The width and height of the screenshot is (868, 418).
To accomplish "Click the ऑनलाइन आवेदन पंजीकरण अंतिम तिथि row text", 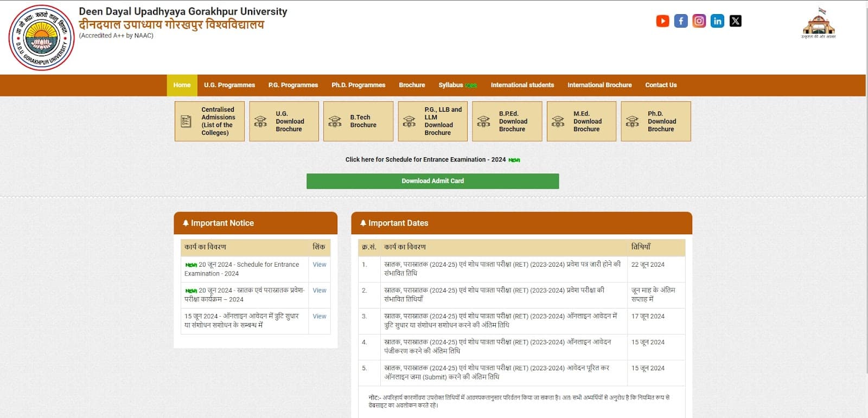I will pos(497,346).
